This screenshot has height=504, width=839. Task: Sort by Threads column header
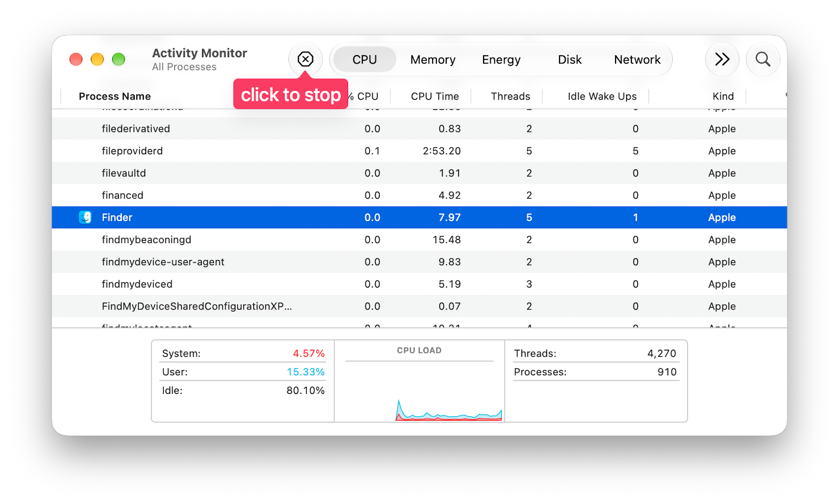(x=510, y=96)
